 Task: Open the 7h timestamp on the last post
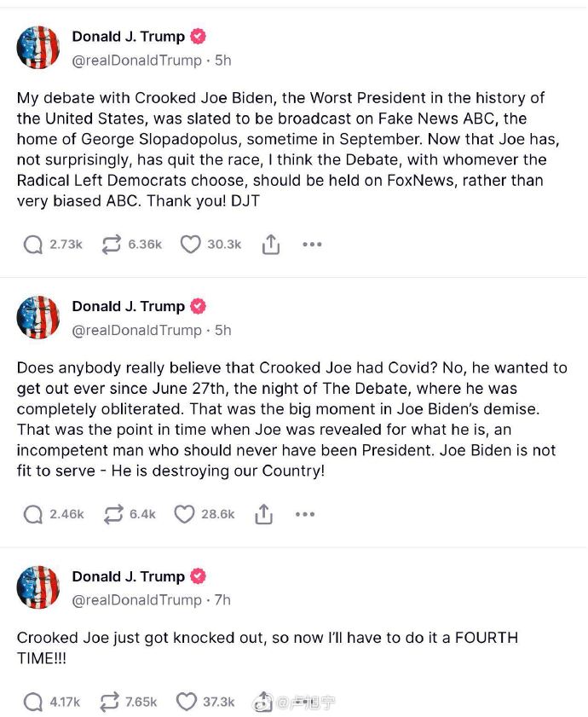coord(222,600)
